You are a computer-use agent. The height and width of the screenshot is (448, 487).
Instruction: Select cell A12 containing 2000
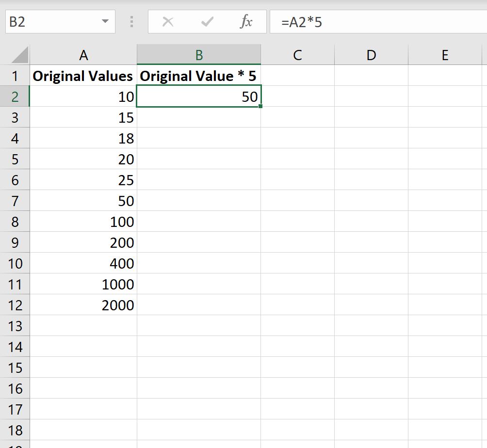tap(82, 305)
